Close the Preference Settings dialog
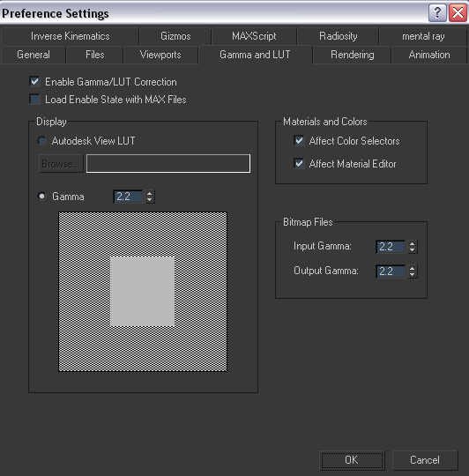469x476 pixels. (x=458, y=13)
